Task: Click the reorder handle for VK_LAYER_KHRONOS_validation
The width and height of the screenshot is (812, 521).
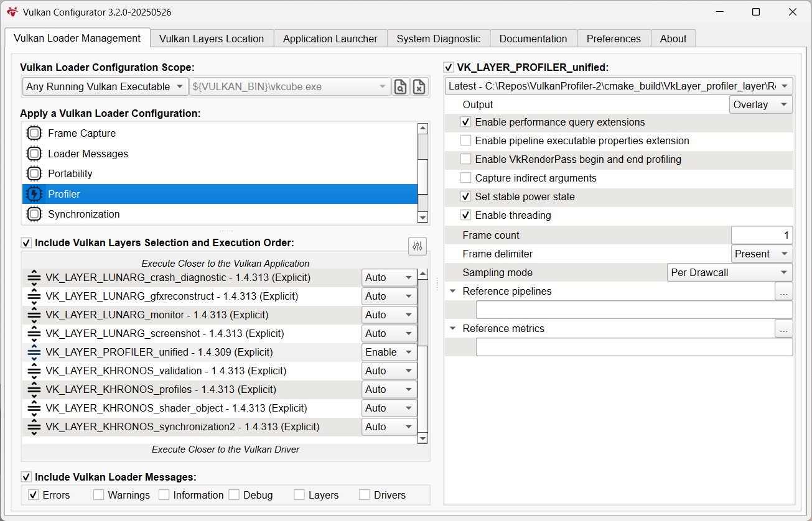Action: tap(34, 371)
